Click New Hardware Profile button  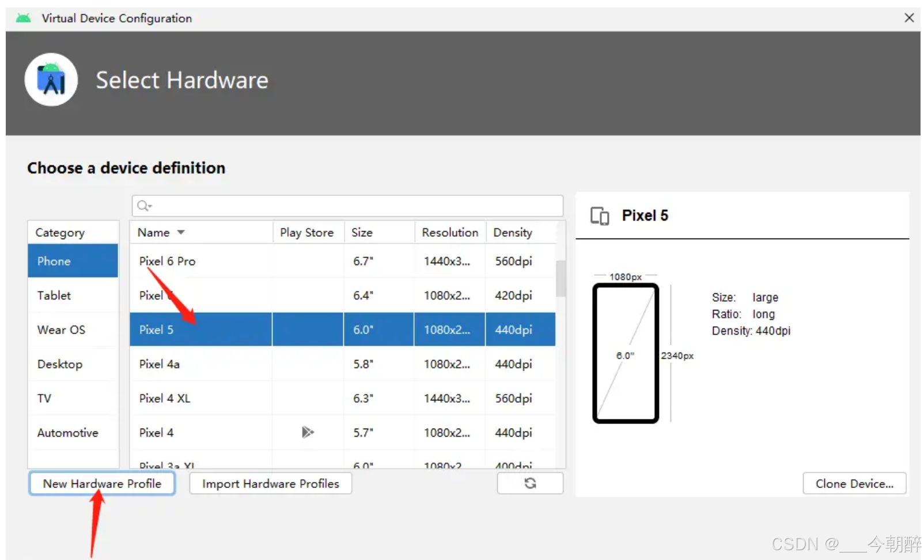point(102,483)
